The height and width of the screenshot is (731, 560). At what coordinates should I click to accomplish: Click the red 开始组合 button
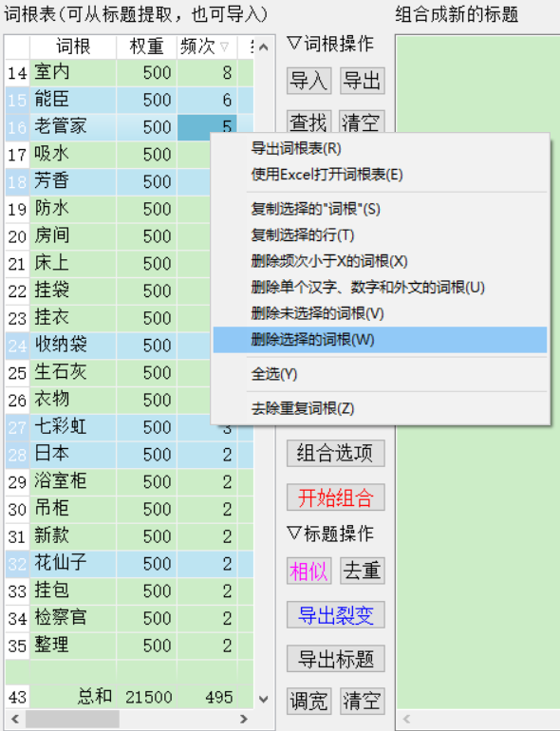pyautogui.click(x=336, y=497)
